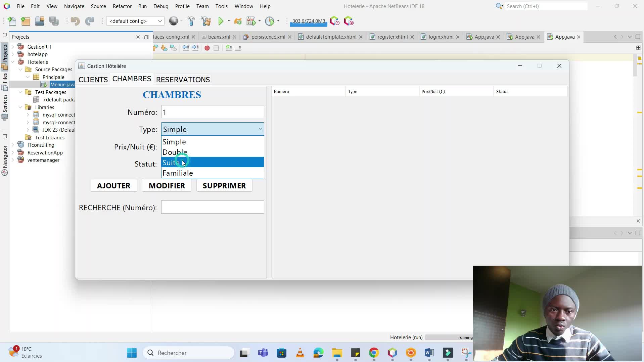Switch to the login.xhtml editor tab

(441, 37)
